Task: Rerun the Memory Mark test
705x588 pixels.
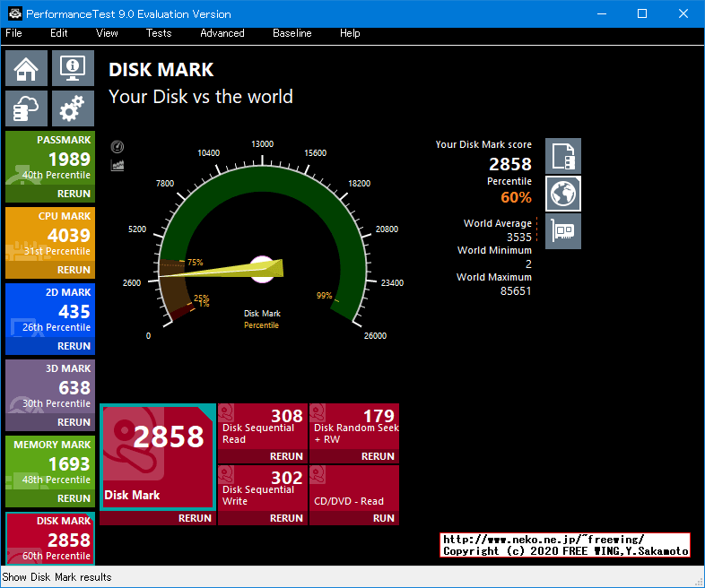Action: (x=74, y=498)
